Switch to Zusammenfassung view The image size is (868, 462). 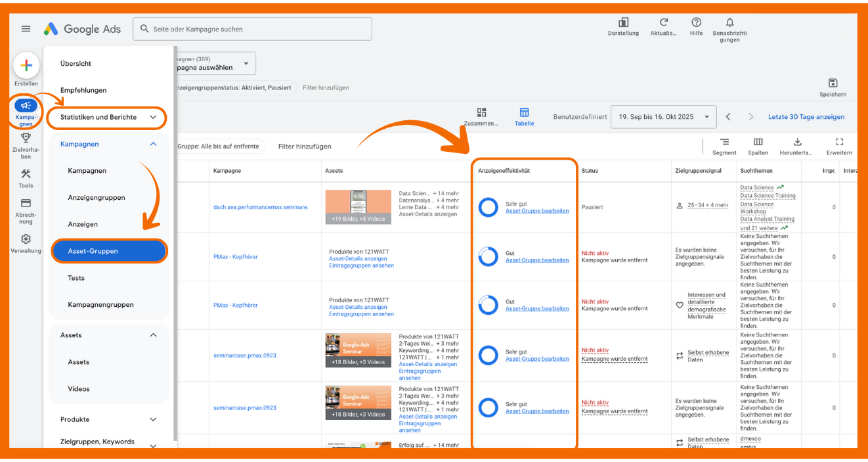tap(481, 113)
